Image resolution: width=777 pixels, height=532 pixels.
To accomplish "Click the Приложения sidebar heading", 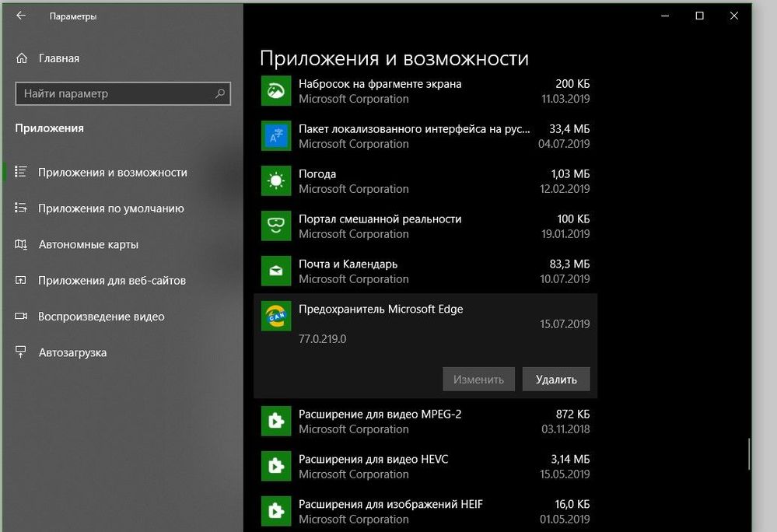I will (50, 128).
